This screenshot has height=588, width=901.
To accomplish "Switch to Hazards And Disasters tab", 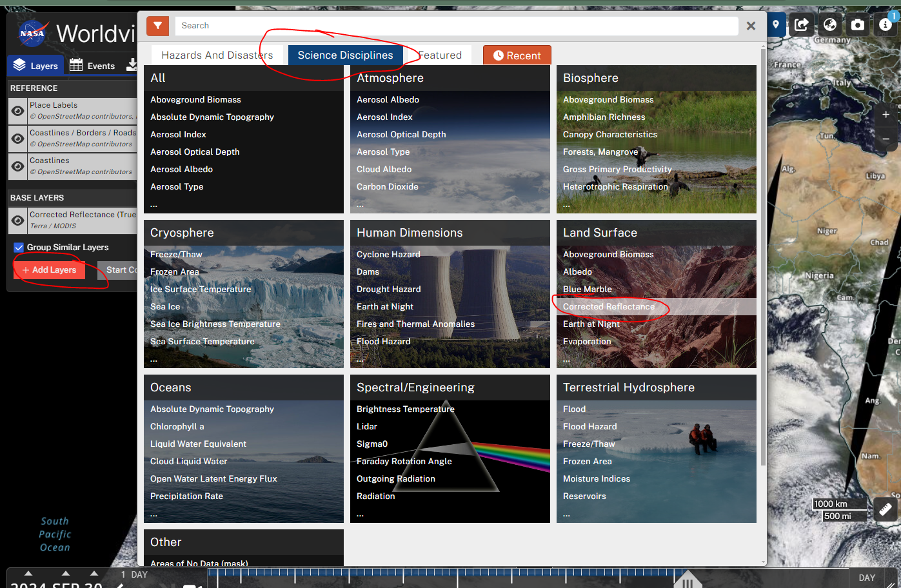I will [x=217, y=55].
